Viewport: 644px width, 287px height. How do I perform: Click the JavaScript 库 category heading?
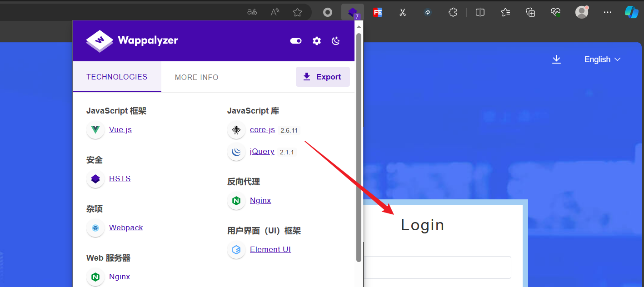[253, 111]
